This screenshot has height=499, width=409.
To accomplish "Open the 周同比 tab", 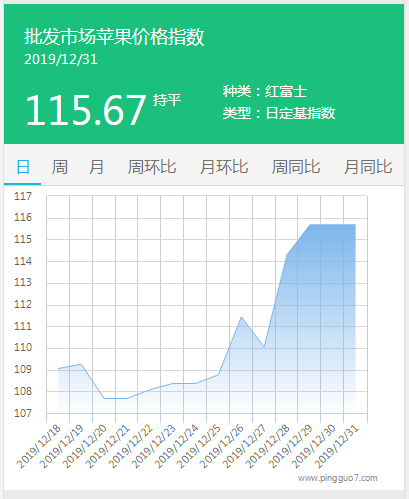I will click(296, 167).
